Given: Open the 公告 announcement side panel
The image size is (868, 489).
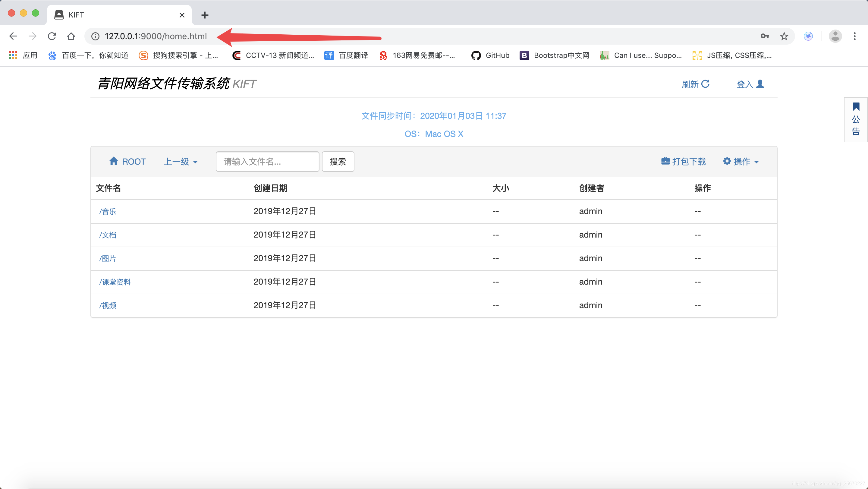Looking at the screenshot, I should coord(856,120).
